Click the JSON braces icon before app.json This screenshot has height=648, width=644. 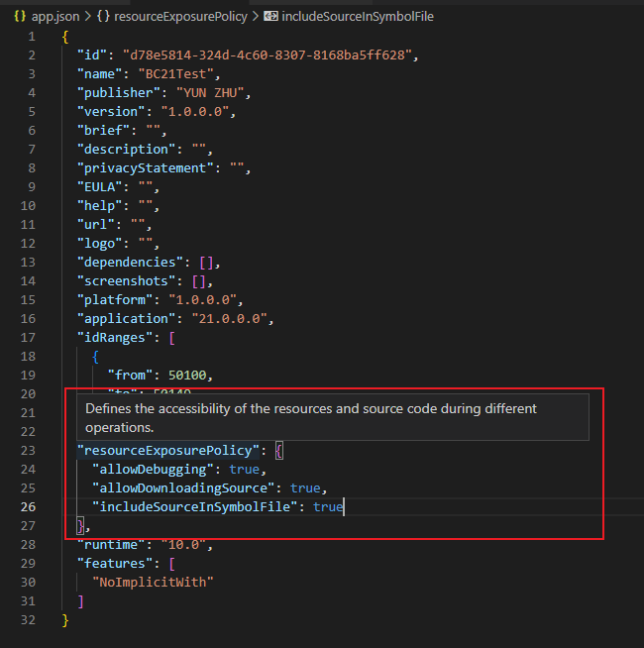(x=20, y=16)
